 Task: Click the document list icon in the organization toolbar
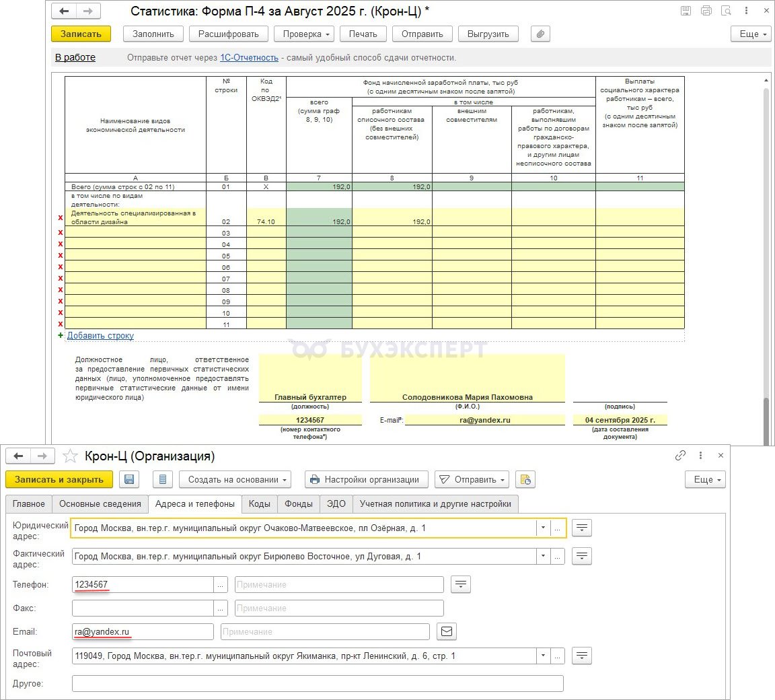click(163, 479)
